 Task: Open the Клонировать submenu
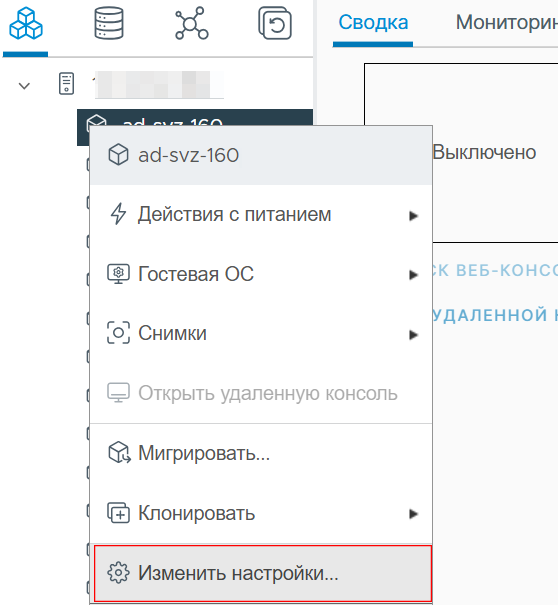tap(261, 513)
